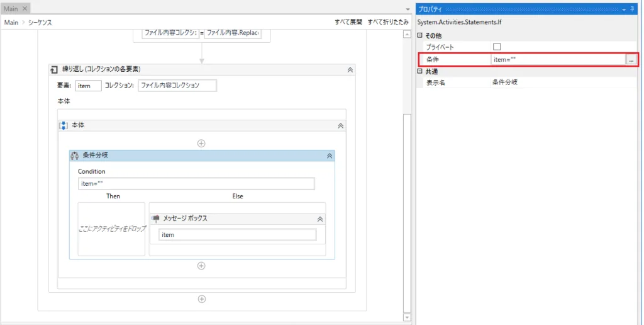Screen dimensions: 644x325
Task: Click the Else label
Action: point(237,197)
